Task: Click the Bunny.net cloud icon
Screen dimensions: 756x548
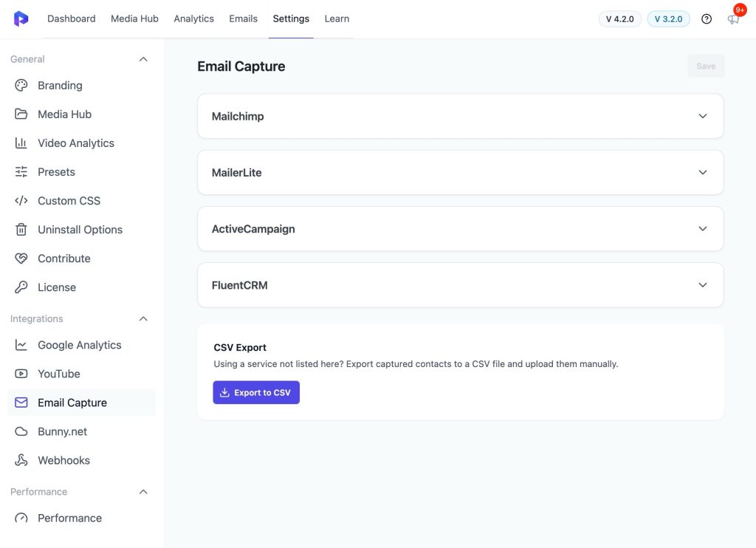Action: point(21,431)
